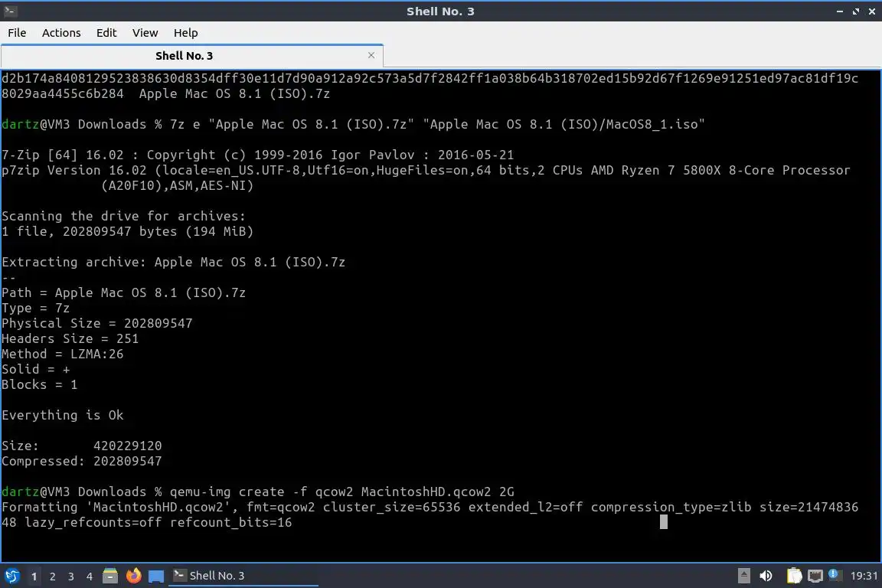882x588 pixels.
Task: Click the 'Headers Size = 251' line
Action: (x=70, y=338)
